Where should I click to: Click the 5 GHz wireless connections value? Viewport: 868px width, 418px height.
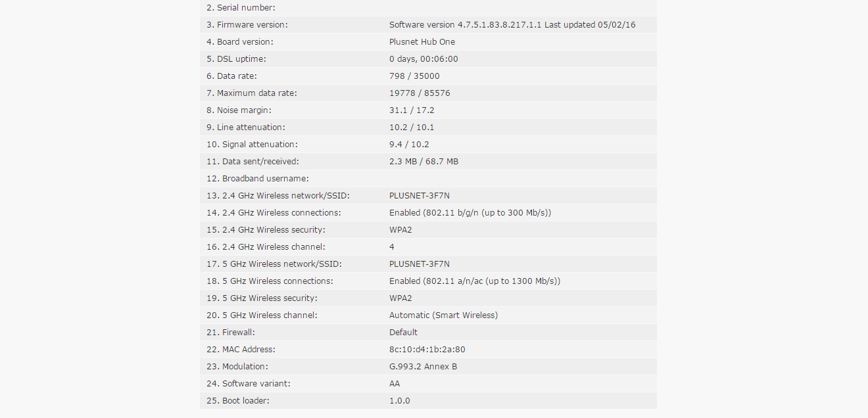pos(475,281)
